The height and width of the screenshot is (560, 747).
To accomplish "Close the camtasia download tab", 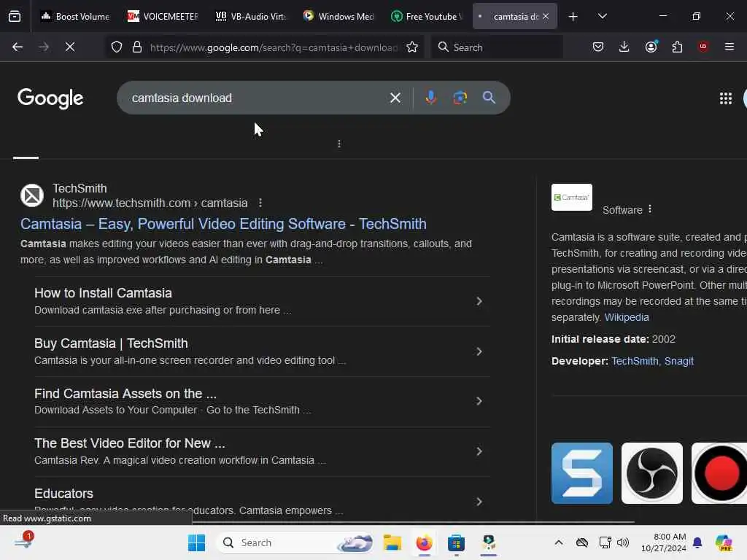I will coord(546,16).
